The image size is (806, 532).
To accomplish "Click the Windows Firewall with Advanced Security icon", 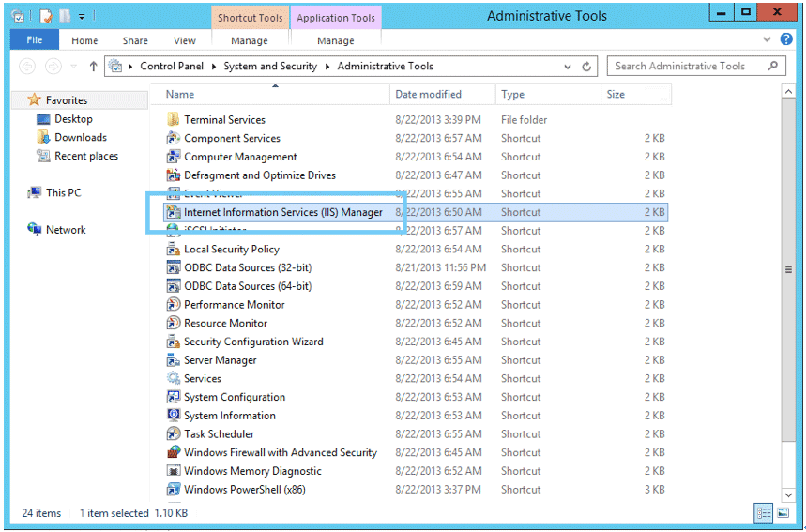I will pyautogui.click(x=174, y=452).
